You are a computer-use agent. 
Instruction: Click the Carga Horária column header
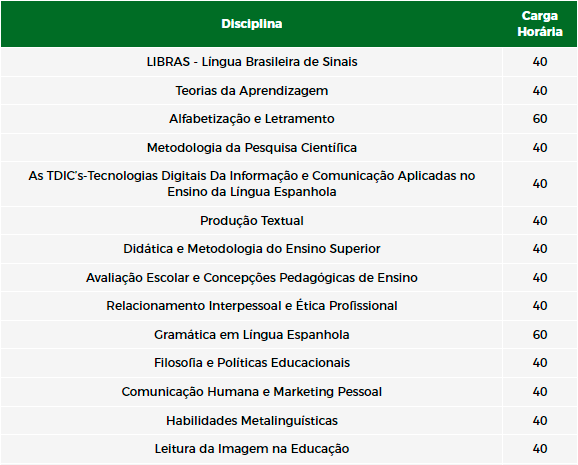point(540,24)
